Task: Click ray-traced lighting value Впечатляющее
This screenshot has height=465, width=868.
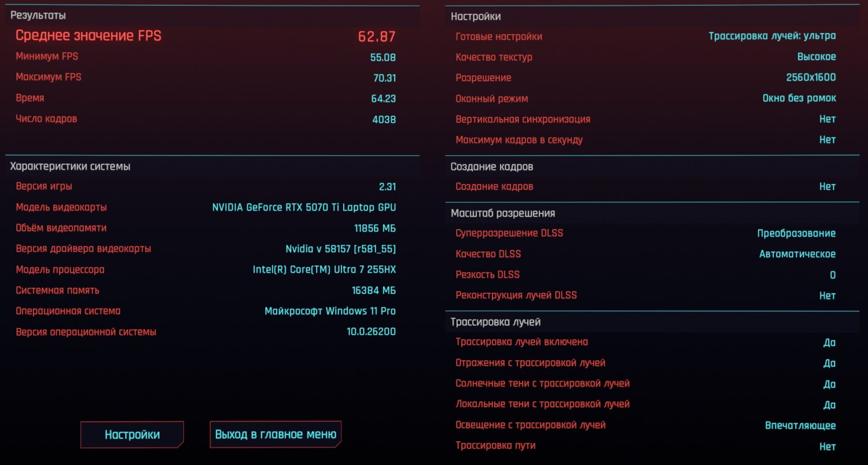Action: (800, 426)
